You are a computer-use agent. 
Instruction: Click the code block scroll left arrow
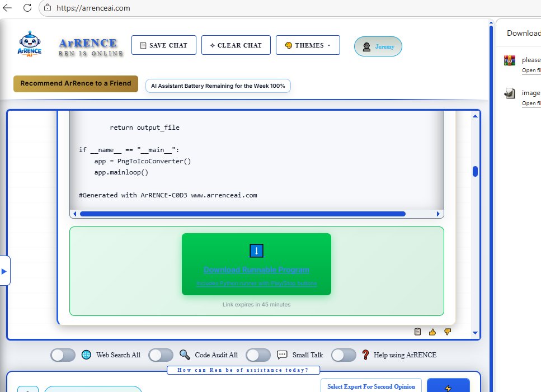click(x=74, y=214)
